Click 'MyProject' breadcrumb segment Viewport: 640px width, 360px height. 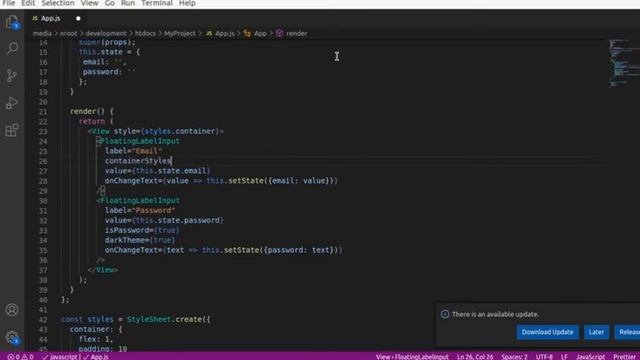(x=180, y=33)
